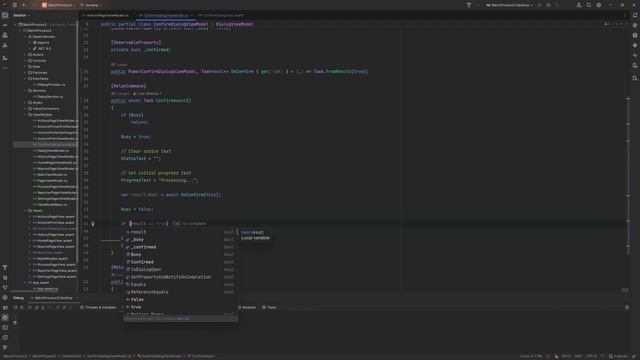Screen dimensions: 640x360
Task: Click the ConfirmDialogViewModel.cs breadcrumb in status bar
Action: 109,356
